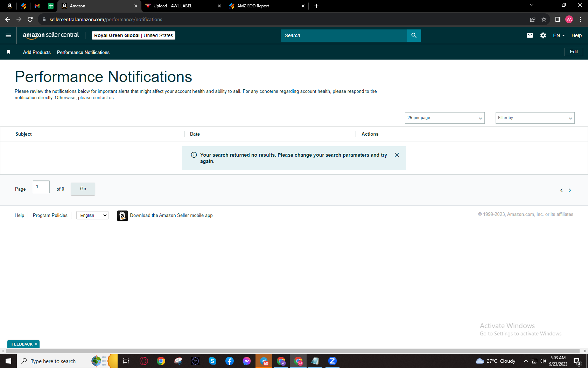588x368 pixels.
Task: Expand the 25 per page dropdown
Action: (x=444, y=118)
